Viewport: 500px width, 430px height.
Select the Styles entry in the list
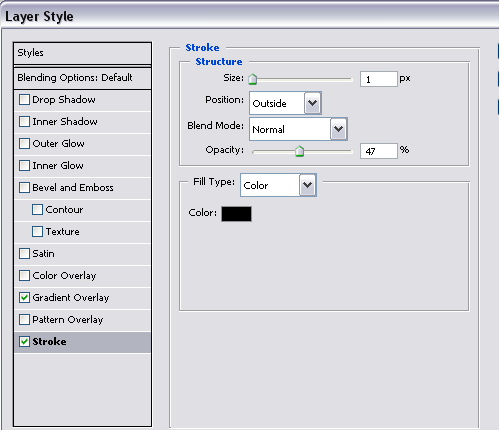pos(83,53)
